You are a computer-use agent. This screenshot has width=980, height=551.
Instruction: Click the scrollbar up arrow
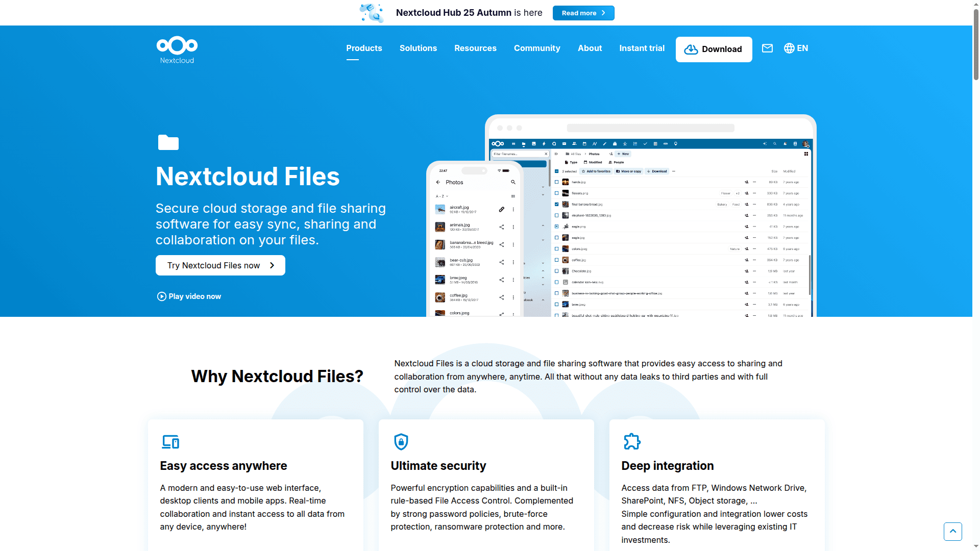[x=976, y=4]
